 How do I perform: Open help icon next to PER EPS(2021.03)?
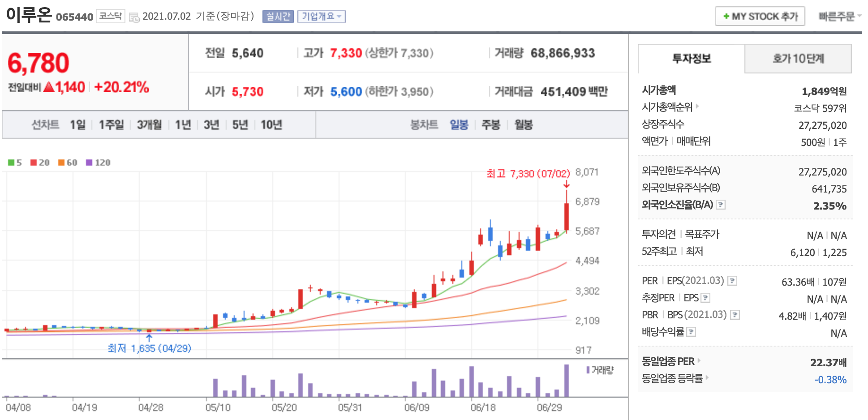coord(732,281)
